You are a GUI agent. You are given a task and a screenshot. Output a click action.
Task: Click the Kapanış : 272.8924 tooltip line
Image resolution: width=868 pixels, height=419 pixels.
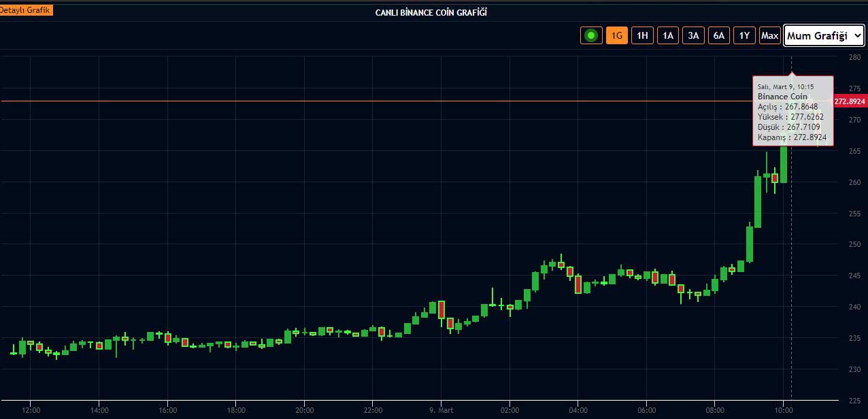(792, 137)
